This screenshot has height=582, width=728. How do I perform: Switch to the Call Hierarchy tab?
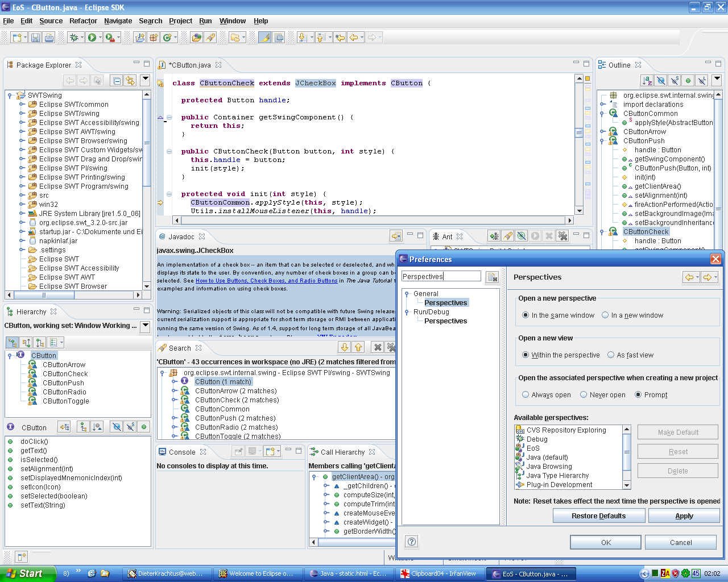click(x=342, y=452)
